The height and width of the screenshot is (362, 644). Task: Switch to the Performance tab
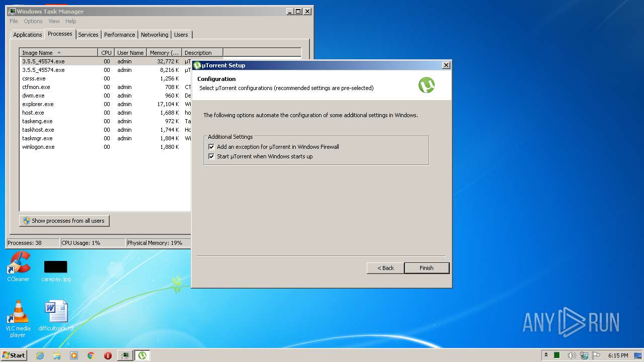pyautogui.click(x=120, y=35)
